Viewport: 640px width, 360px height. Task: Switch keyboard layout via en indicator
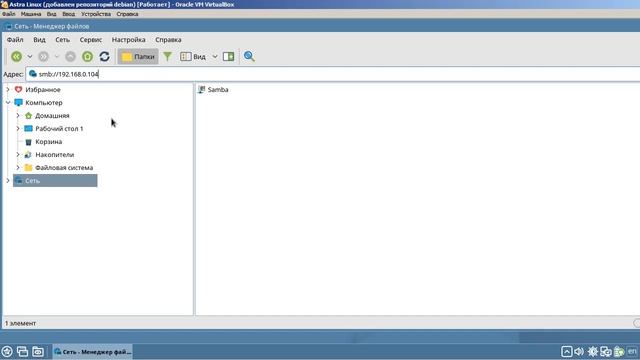pos(632,351)
